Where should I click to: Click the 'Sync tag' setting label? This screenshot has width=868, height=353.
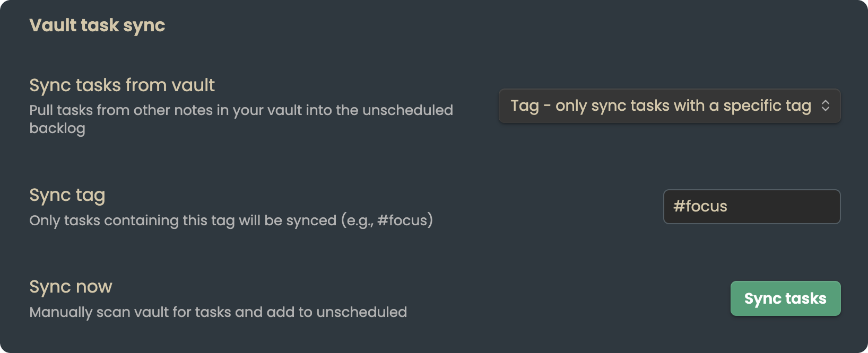(67, 195)
